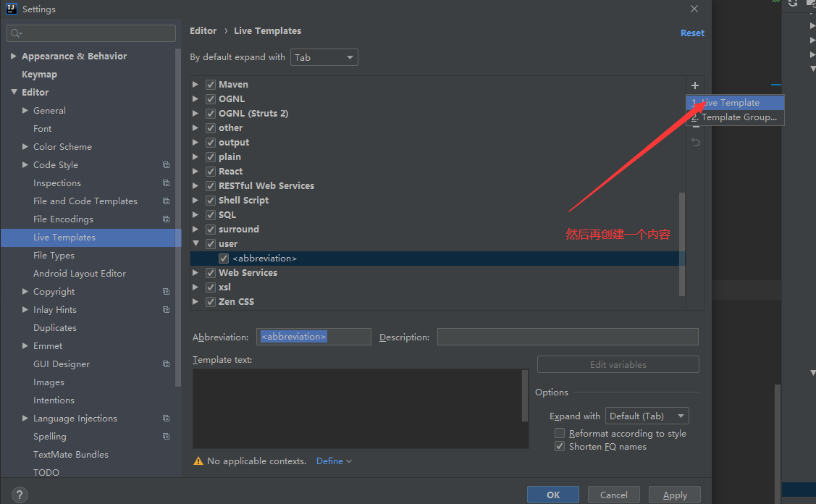Click the search magnifier icon in settings
816x504 pixels.
16,33
